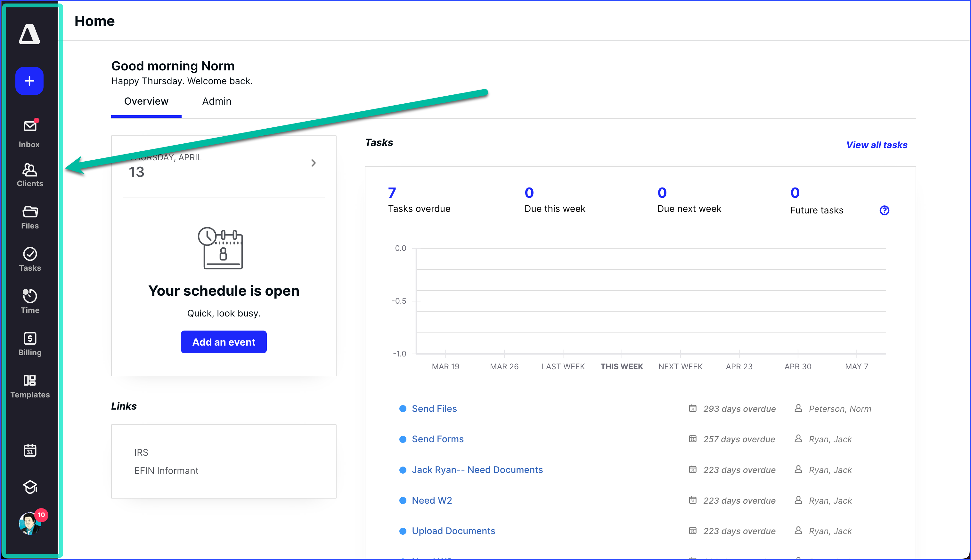Open the EFIN Informant link
The height and width of the screenshot is (560, 971).
pyautogui.click(x=166, y=470)
